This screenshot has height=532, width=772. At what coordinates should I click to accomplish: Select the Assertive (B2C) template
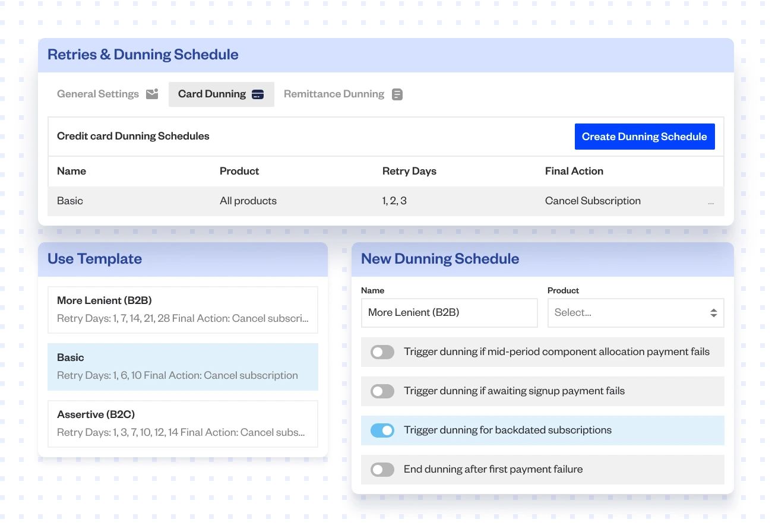(x=182, y=423)
